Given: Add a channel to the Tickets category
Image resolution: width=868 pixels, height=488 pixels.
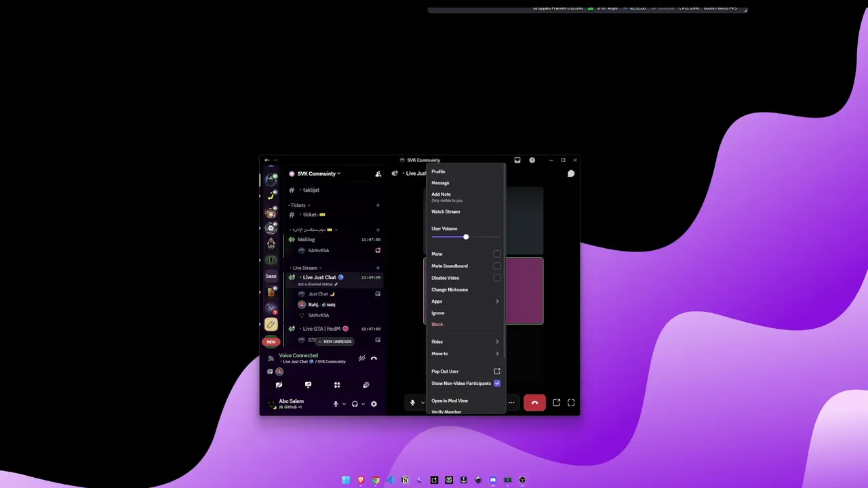Looking at the screenshot, I should pos(378,205).
